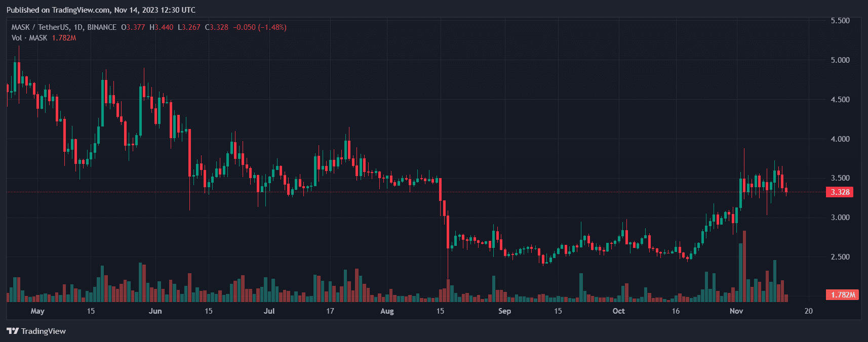Click the 'Sep' label on time axis
This screenshot has width=868, height=342.
(x=504, y=311)
